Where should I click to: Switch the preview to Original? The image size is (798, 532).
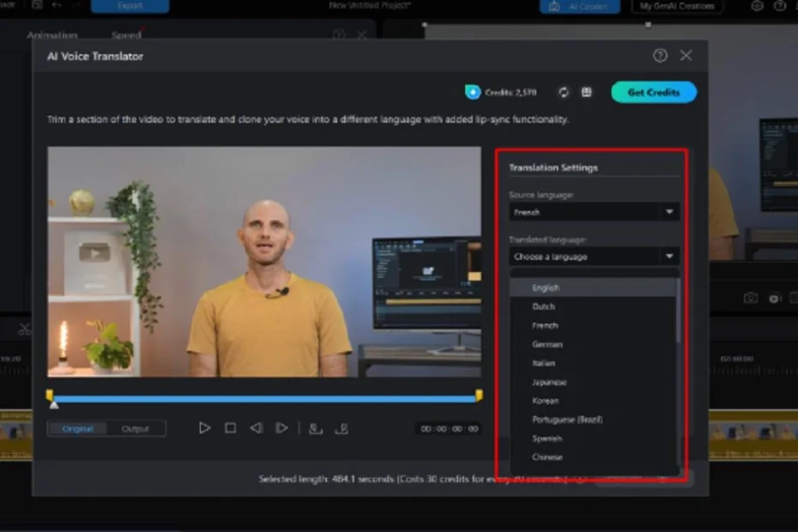click(x=77, y=428)
